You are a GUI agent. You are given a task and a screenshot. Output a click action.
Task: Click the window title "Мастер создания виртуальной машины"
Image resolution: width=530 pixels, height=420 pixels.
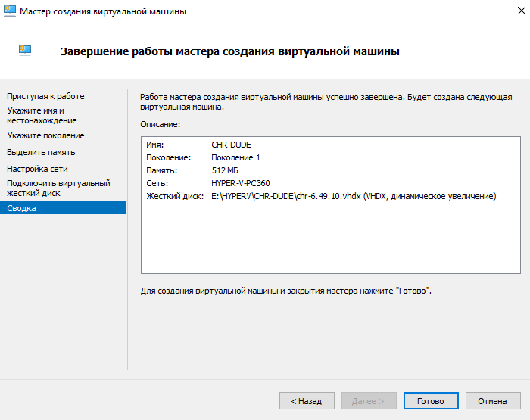point(103,11)
